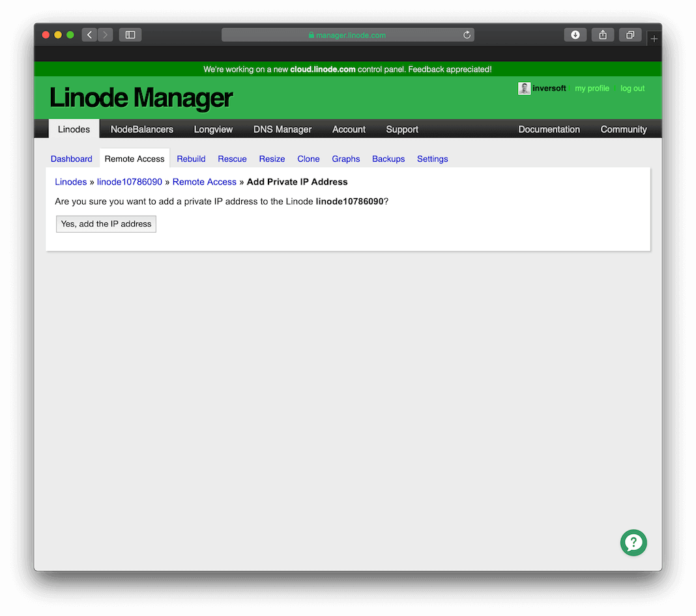Viewport: 696px width, 616px height.
Task: Open the green help chat bubble
Action: pyautogui.click(x=633, y=542)
